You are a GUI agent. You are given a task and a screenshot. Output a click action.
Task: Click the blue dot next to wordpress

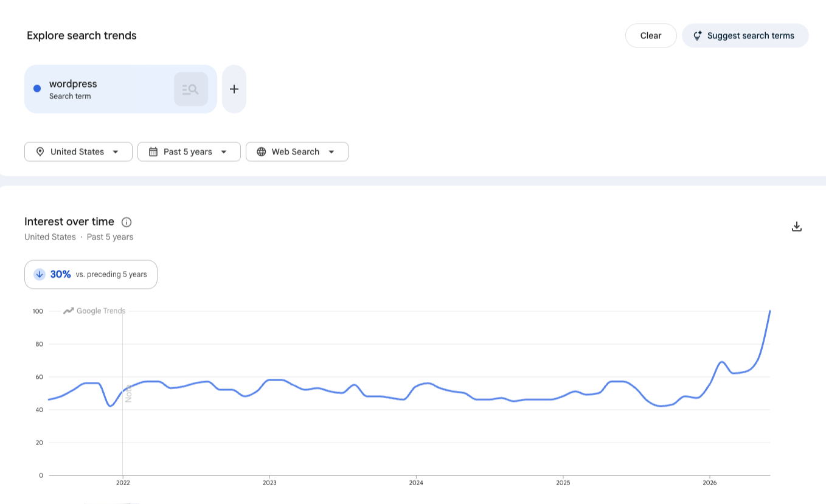[x=37, y=89]
